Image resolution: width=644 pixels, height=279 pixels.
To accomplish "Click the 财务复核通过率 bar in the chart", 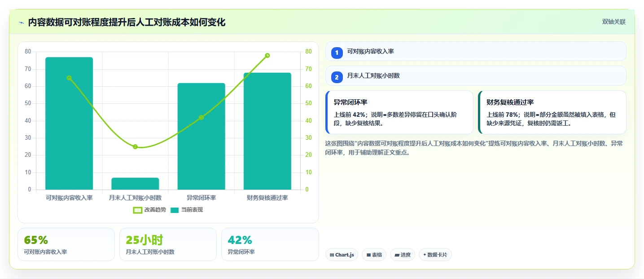I will pyautogui.click(x=267, y=131).
